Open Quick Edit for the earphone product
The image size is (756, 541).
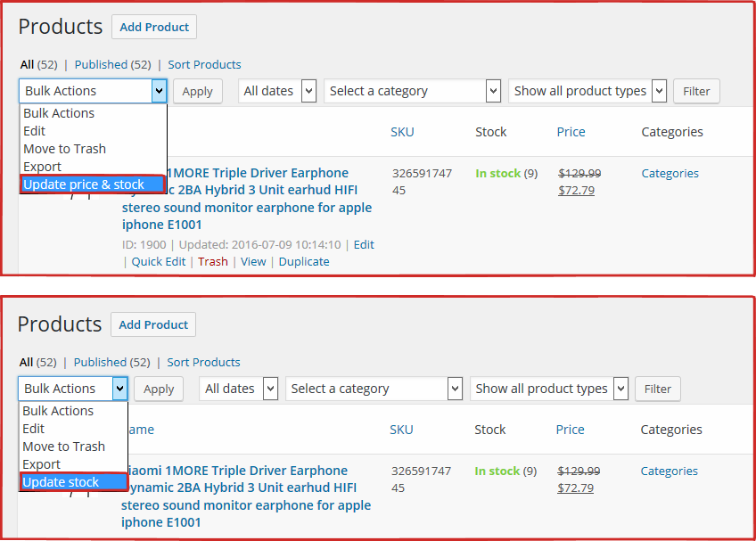point(159,261)
